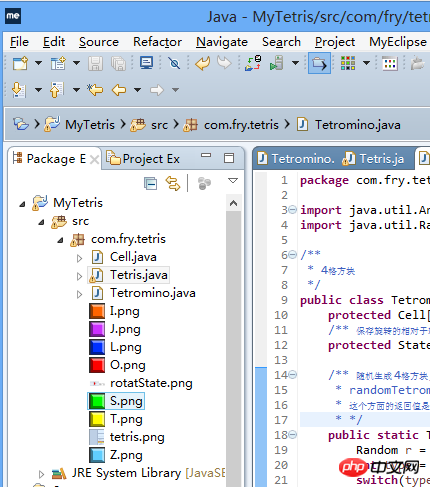Image resolution: width=430 pixels, height=487 pixels.
Task: Click the Save All icon
Action: pyautogui.click(x=118, y=63)
